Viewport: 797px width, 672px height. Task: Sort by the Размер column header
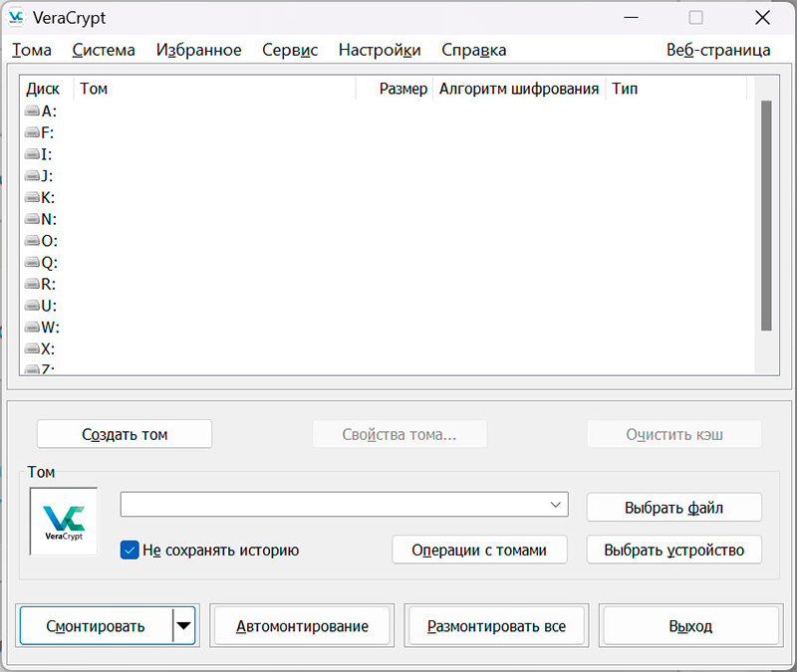(402, 89)
